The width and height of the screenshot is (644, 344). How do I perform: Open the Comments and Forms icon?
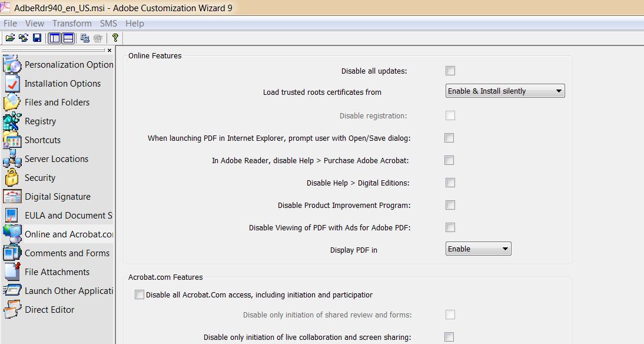click(x=12, y=253)
